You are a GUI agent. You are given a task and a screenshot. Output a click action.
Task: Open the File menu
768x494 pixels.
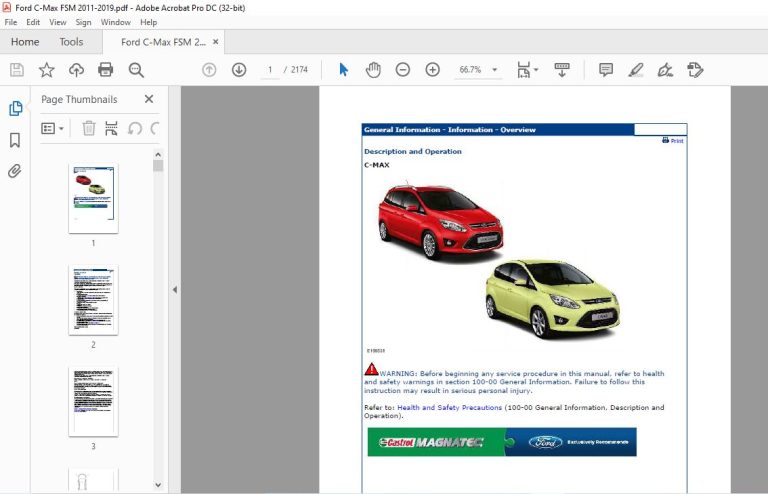coord(11,22)
